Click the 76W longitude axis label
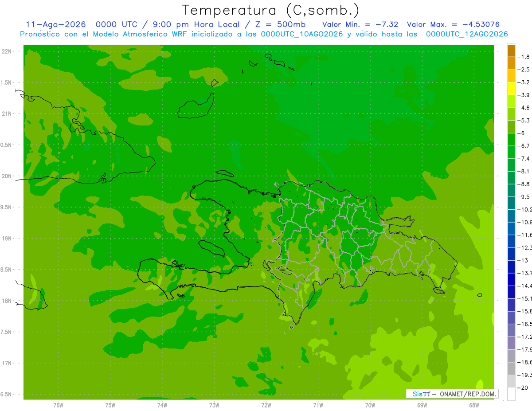This screenshot has width=532, height=411. click(x=58, y=405)
